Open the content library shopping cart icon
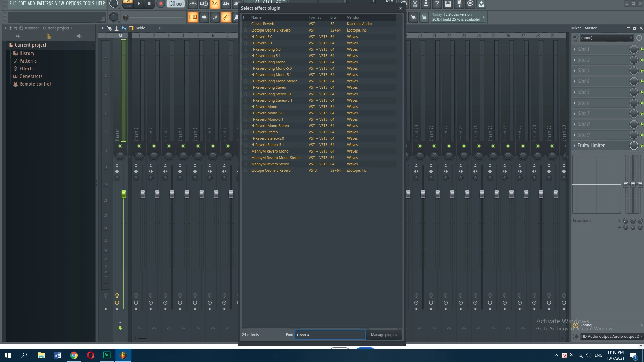This screenshot has width=644, height=362. coord(424,17)
